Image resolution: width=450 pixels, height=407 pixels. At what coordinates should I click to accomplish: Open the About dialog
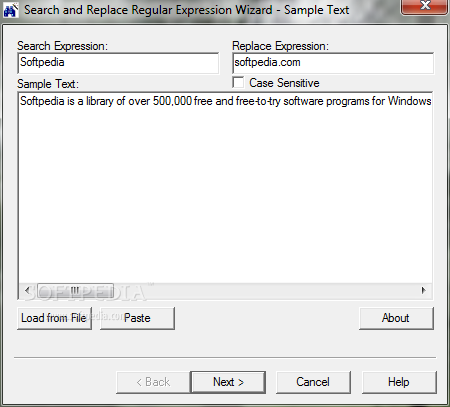tap(396, 318)
